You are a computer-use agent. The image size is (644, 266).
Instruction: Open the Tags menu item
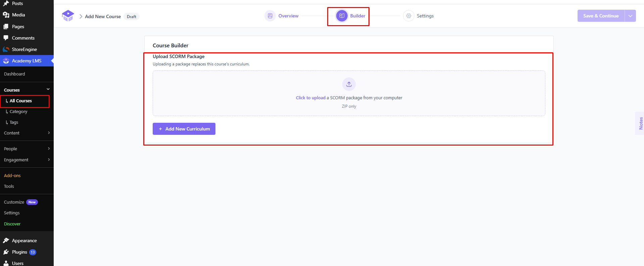pos(14,122)
